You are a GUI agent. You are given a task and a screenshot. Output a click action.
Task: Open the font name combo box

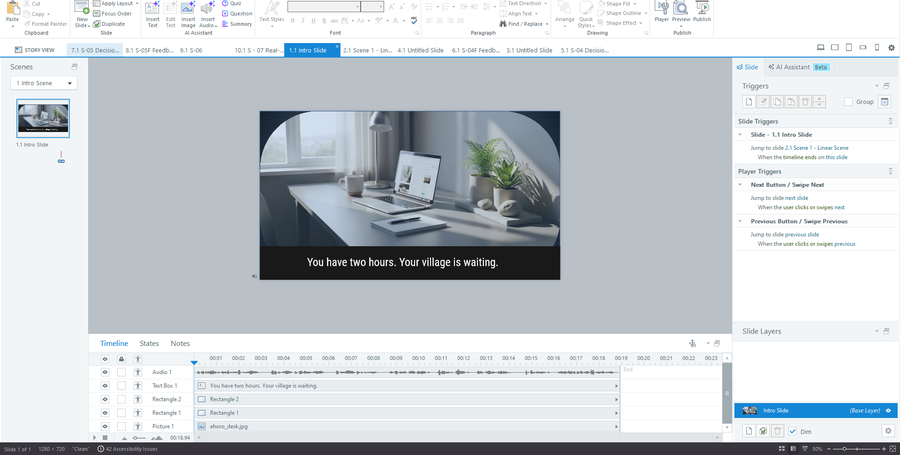[324, 7]
